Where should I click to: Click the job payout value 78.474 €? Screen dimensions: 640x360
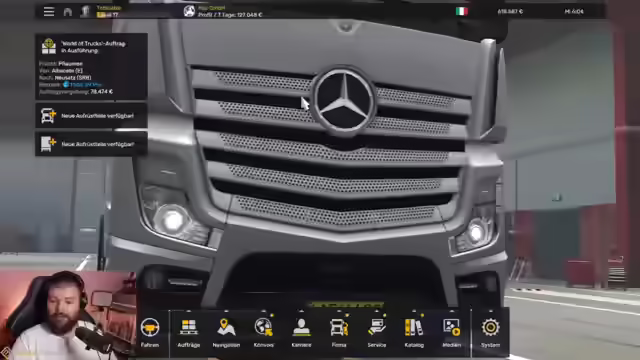click(102, 92)
